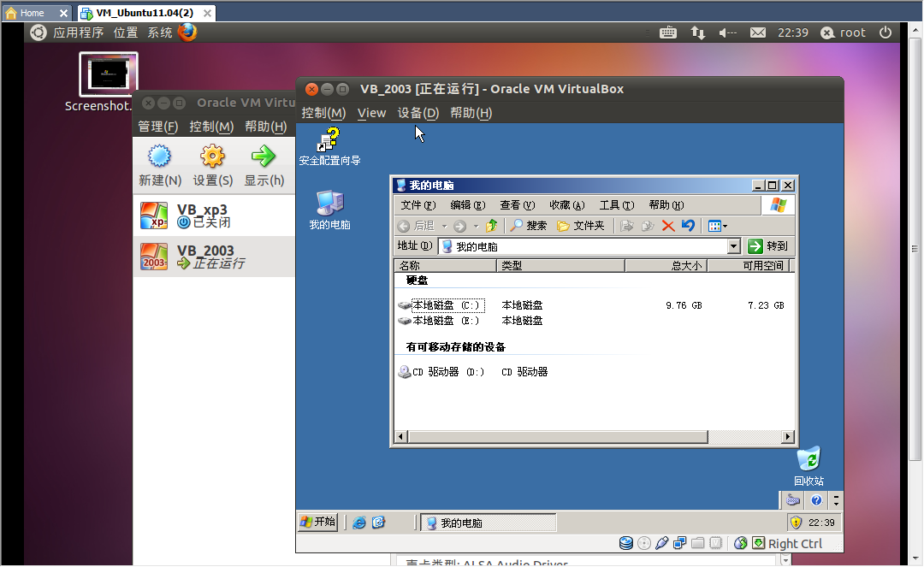Viewport: 924px width, 567px height.
Task: Open VM Settings (设置) gear icon
Action: [213, 156]
